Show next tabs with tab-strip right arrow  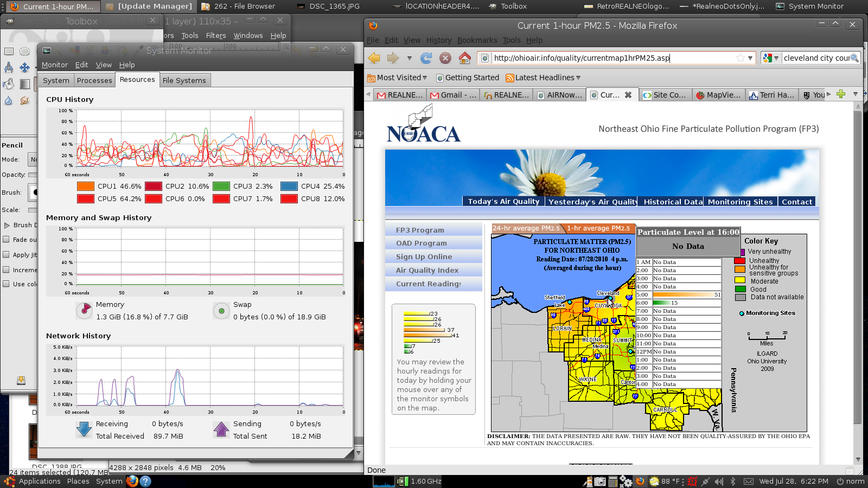(x=828, y=94)
